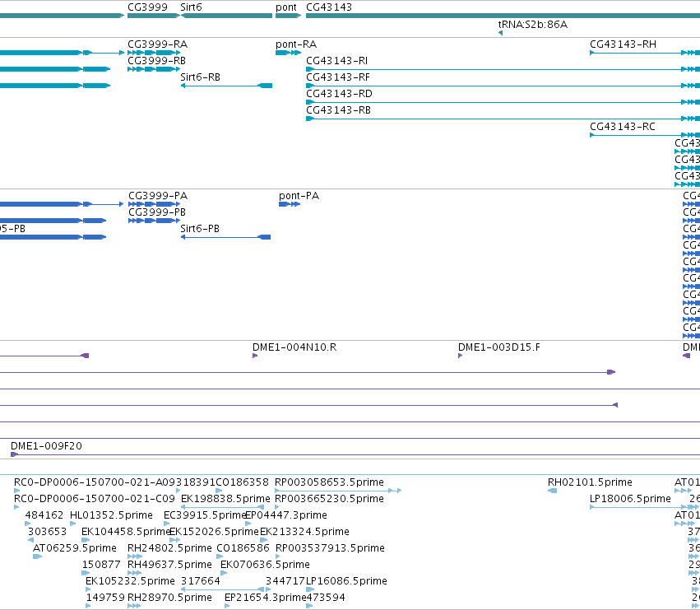Select the pont-RA transcript label
This screenshot has height=610, width=700.
tap(296, 44)
